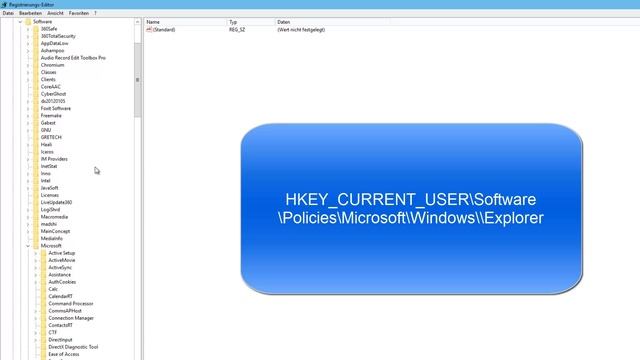Select the MainConcept registry key
This screenshot has height=360, width=640.
tap(56, 231)
